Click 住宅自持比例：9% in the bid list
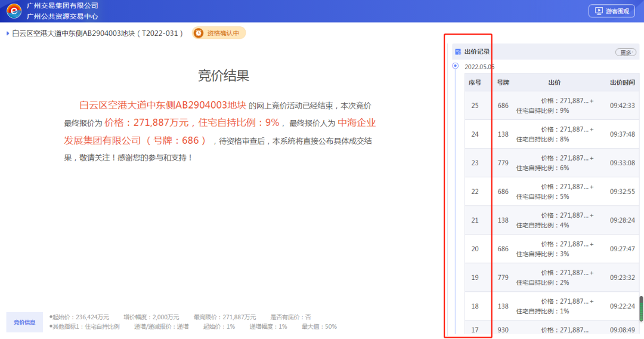644x339 pixels. pyautogui.click(x=543, y=111)
